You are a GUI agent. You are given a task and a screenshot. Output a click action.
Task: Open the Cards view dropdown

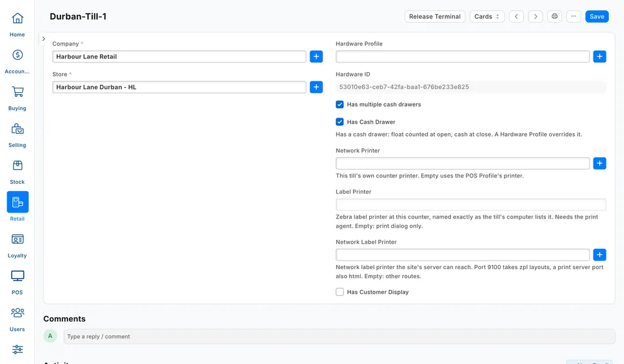click(x=487, y=16)
